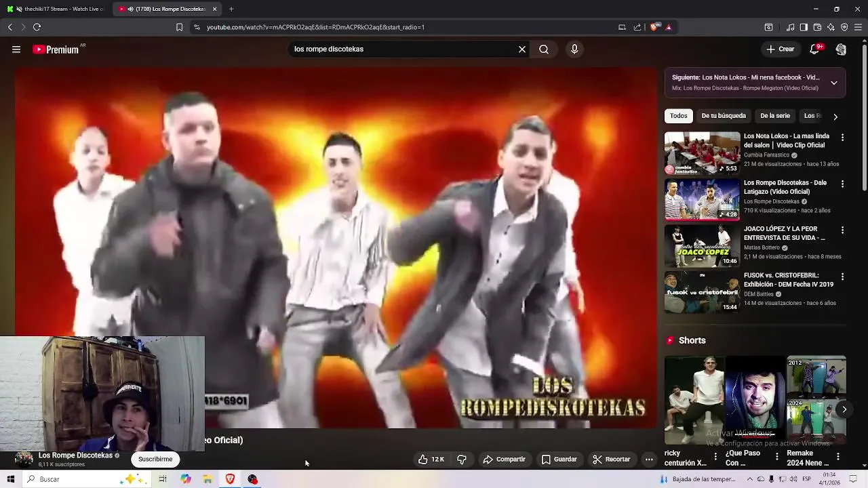Go back with browser back arrow
The height and width of the screenshot is (488, 868).
(9, 27)
